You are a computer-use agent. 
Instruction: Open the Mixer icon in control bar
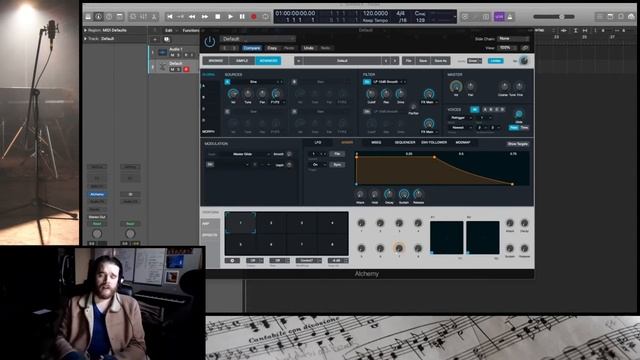[143, 17]
